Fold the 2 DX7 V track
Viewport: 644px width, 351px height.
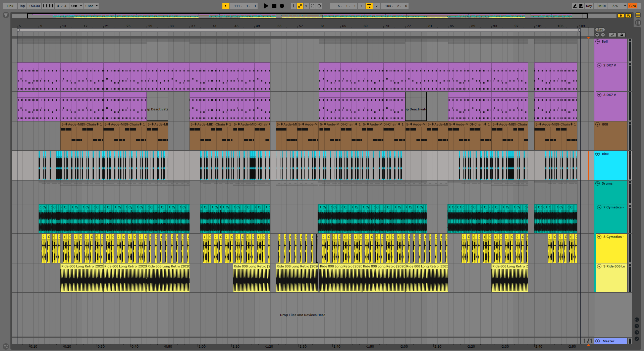pos(599,65)
